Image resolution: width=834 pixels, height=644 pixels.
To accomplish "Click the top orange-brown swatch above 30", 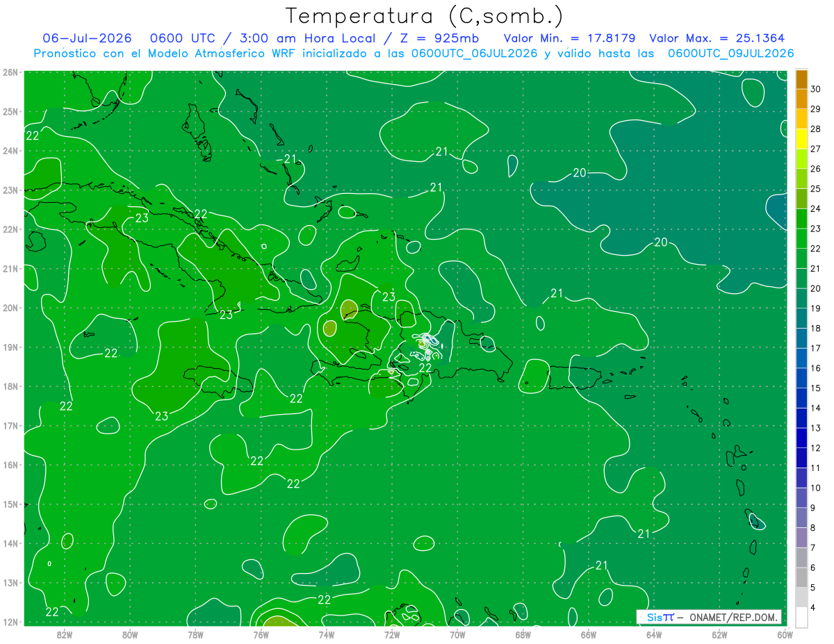I will tap(801, 79).
